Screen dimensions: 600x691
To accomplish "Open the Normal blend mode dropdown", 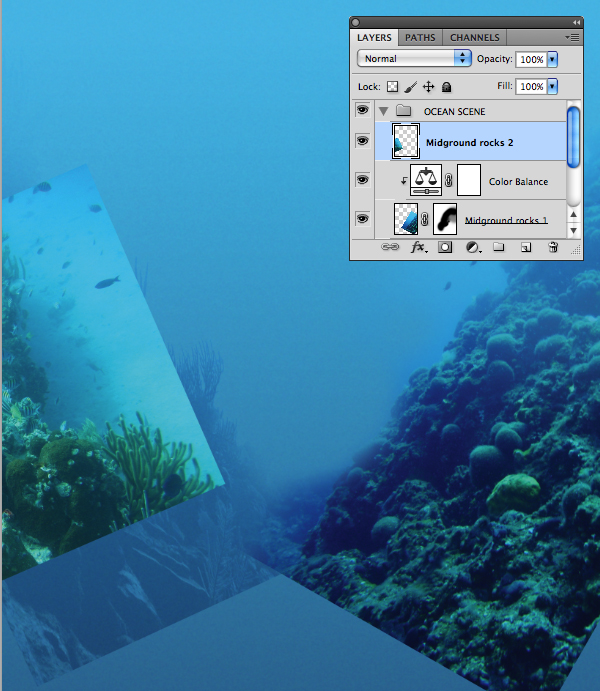I will click(414, 59).
